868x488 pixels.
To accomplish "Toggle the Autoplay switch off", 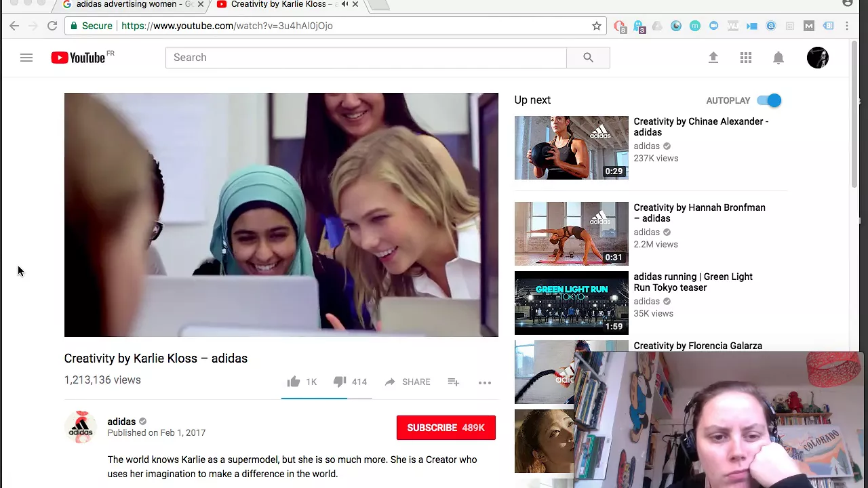I will pyautogui.click(x=770, y=100).
